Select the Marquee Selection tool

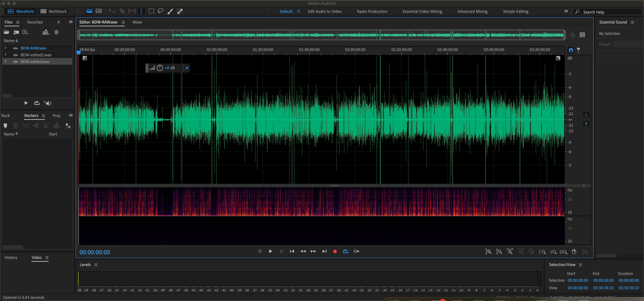151,11
